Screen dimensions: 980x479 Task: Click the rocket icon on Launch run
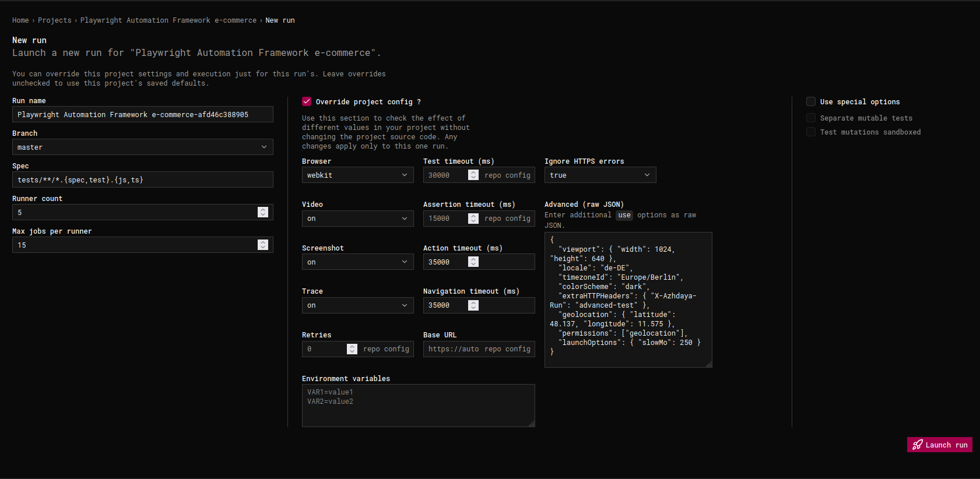tap(917, 445)
